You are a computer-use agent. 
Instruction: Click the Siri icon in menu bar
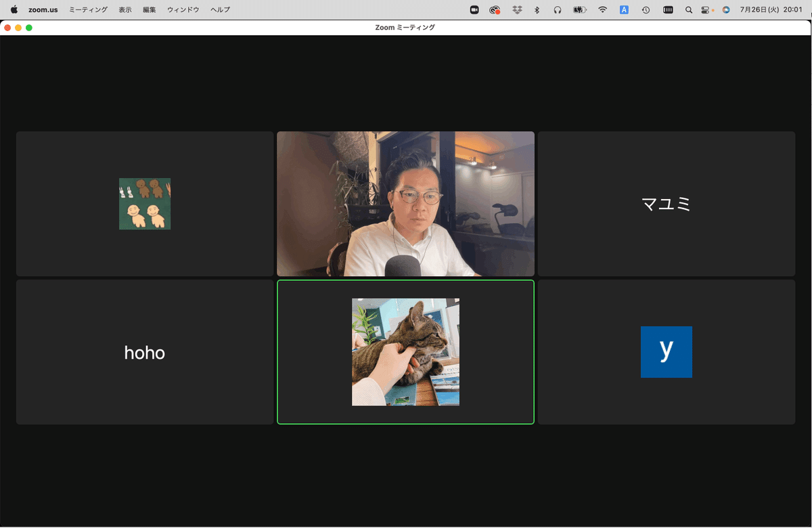(726, 9)
